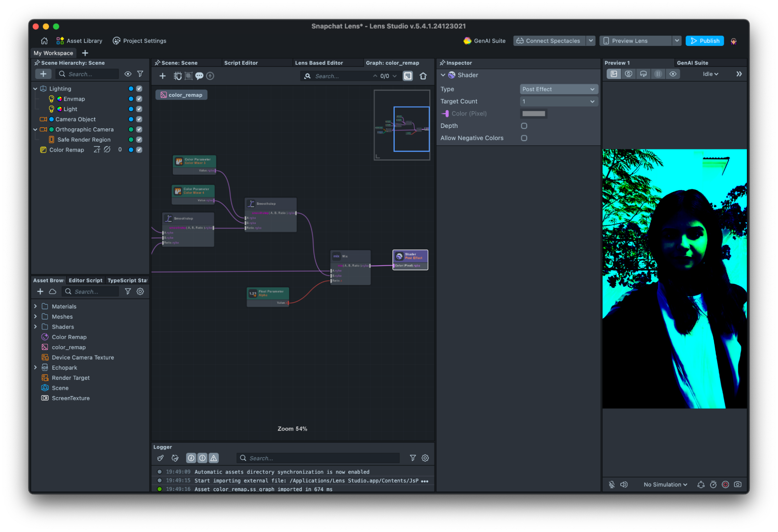Image resolution: width=778 pixels, height=532 pixels.
Task: Click the cloud icon in Asset Browser
Action: click(x=53, y=291)
